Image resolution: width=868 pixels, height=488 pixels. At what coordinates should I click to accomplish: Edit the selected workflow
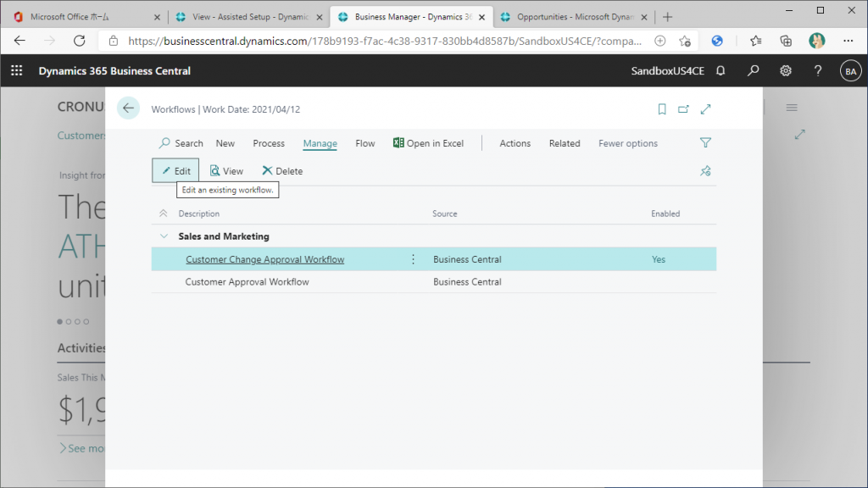[175, 171]
